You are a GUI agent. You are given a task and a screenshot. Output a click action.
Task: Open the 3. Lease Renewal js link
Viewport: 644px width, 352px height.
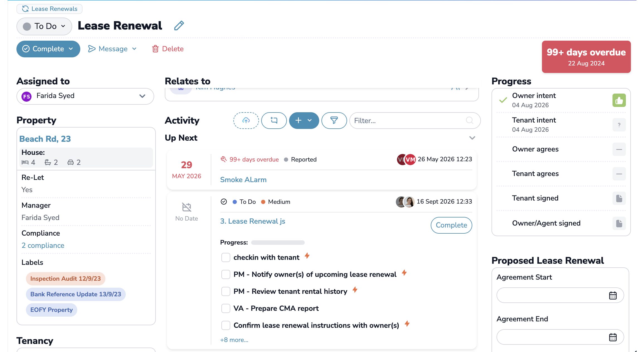[253, 221]
